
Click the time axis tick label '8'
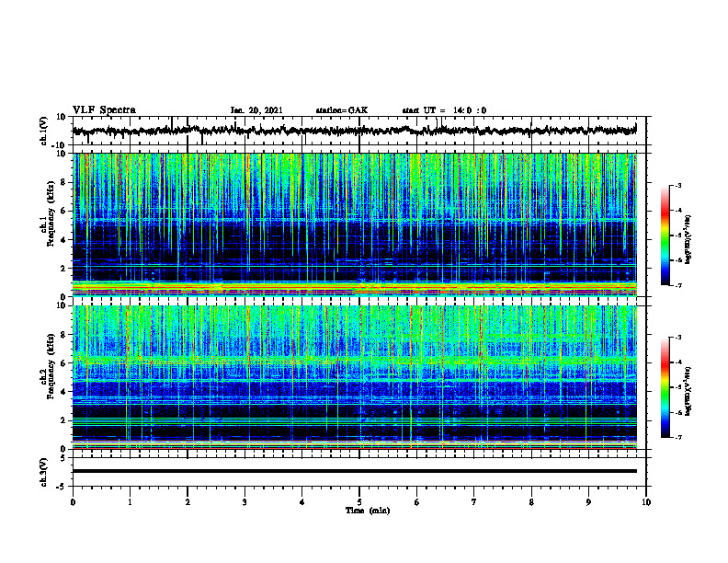point(531,501)
